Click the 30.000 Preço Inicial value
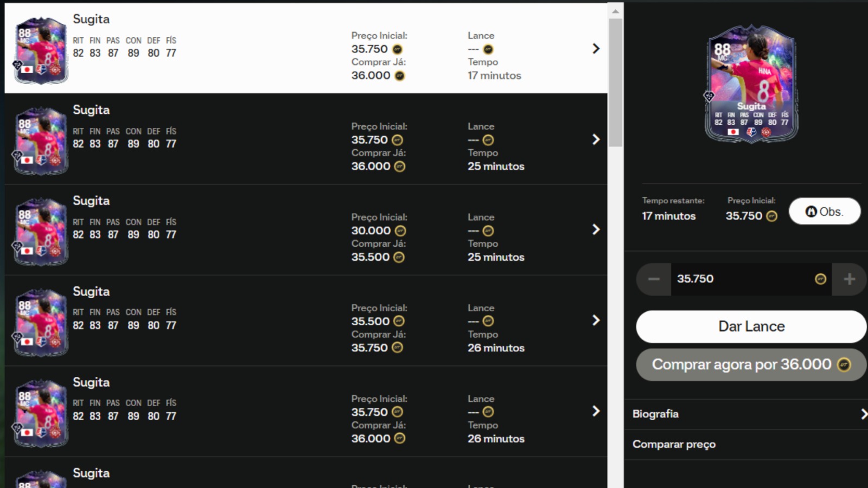The image size is (868, 488). 371,231
